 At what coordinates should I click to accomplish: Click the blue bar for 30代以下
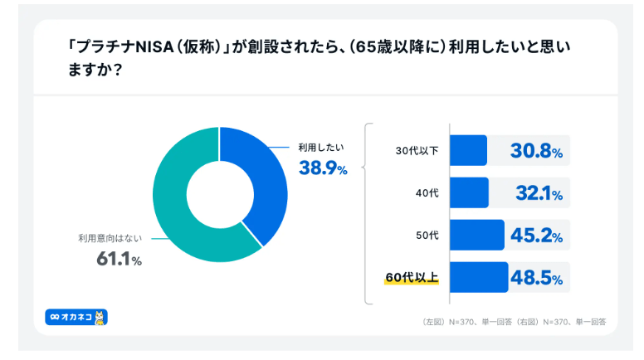(x=468, y=151)
